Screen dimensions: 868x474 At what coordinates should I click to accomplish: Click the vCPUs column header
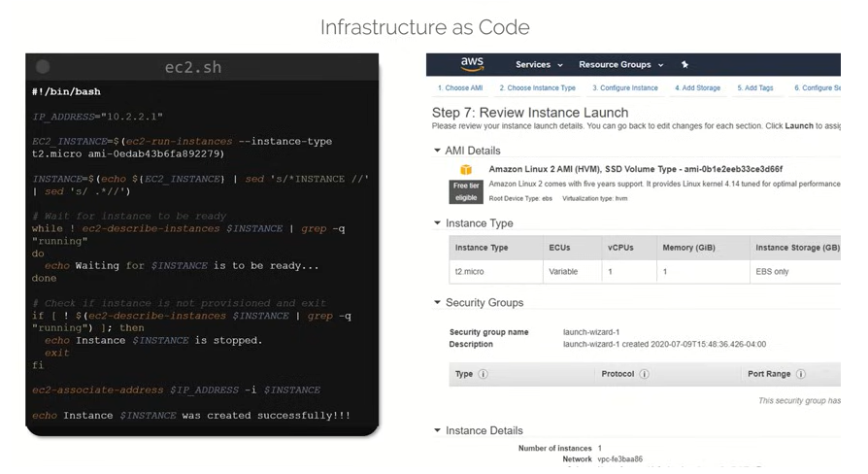(620, 248)
